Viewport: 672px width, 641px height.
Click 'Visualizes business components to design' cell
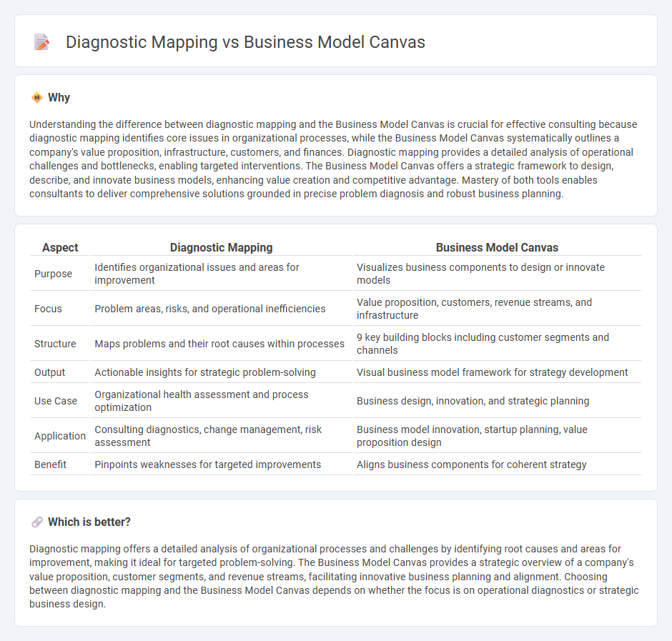(x=497, y=274)
